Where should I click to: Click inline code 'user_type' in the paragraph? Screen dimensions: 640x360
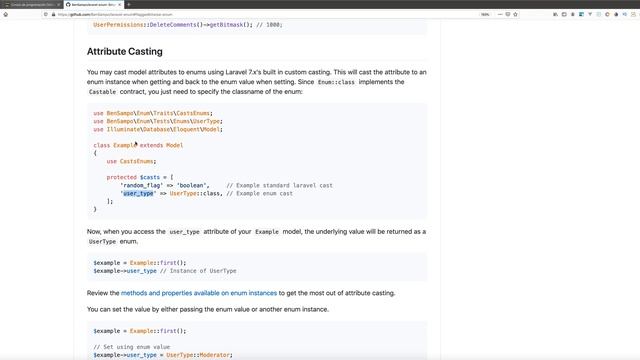(184, 232)
